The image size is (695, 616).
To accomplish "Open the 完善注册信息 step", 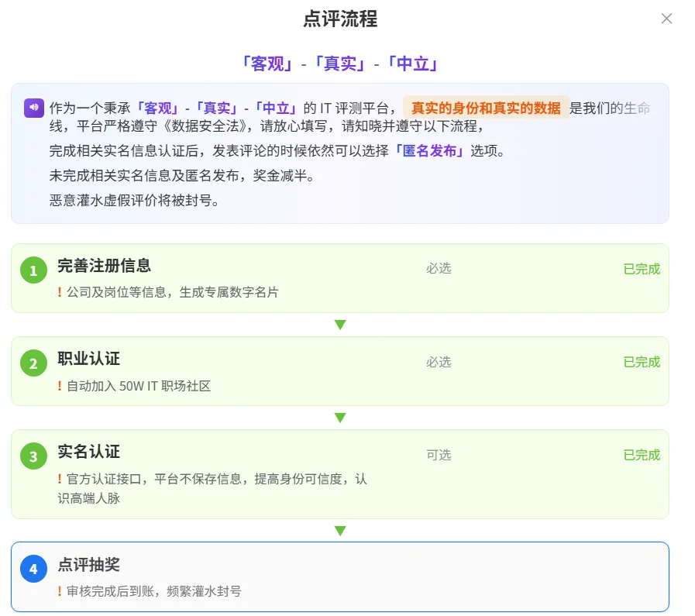I will coord(340,278).
